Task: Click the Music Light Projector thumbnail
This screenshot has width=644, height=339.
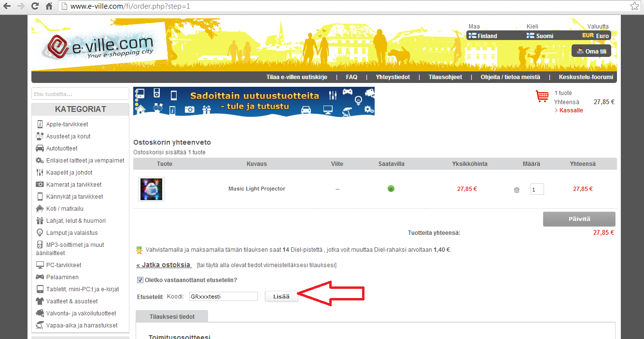Action: (151, 189)
